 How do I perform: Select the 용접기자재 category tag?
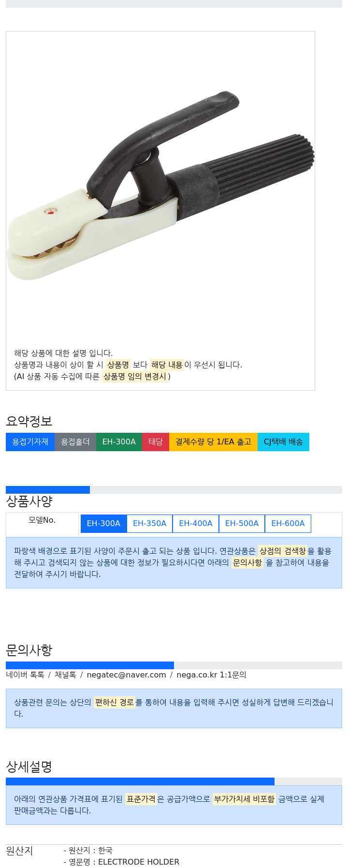coord(30,442)
